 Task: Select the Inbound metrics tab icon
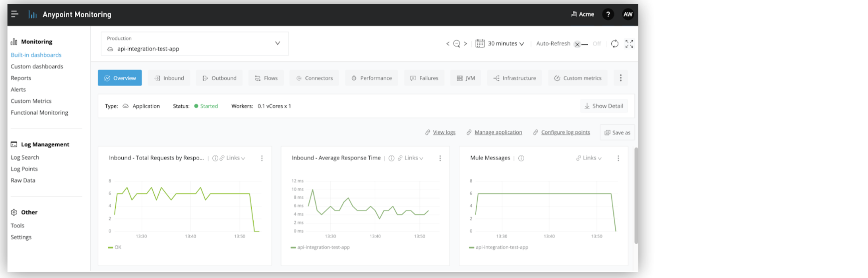tap(156, 78)
